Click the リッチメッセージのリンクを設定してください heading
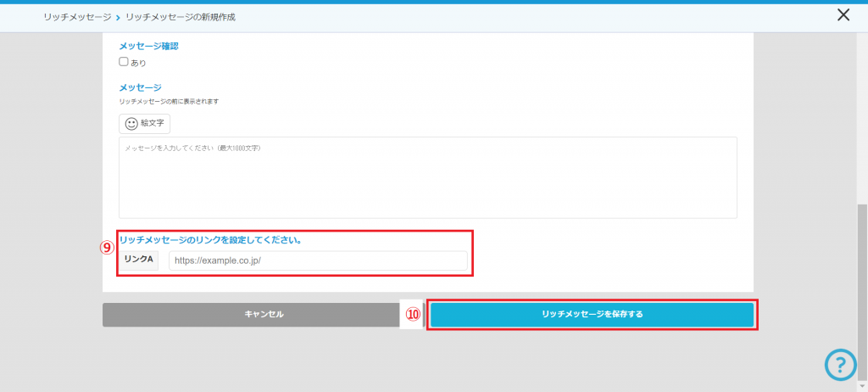Image resolution: width=868 pixels, height=392 pixels. [x=211, y=240]
